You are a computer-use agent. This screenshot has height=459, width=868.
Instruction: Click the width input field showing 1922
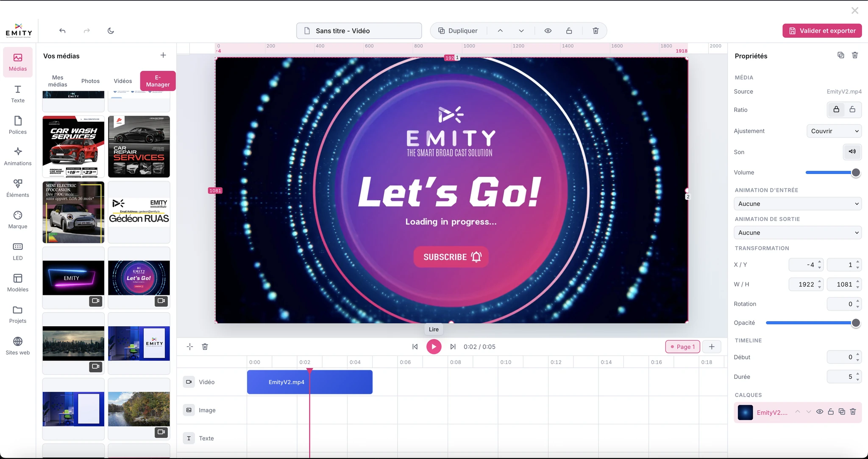(806, 284)
